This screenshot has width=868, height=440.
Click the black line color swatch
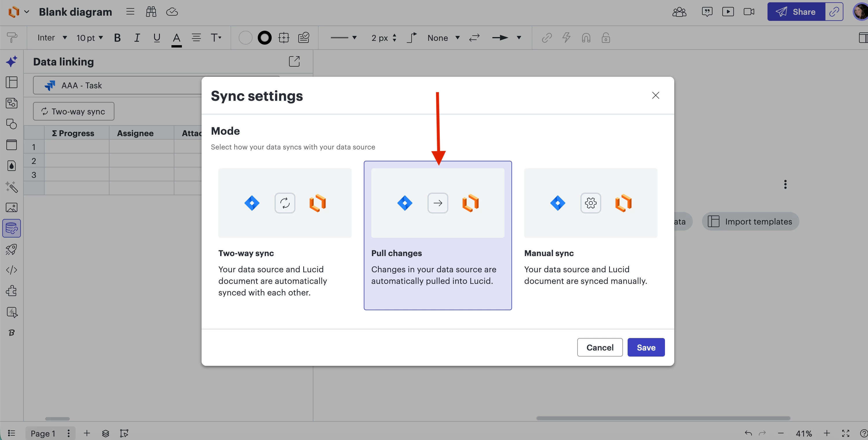264,38
